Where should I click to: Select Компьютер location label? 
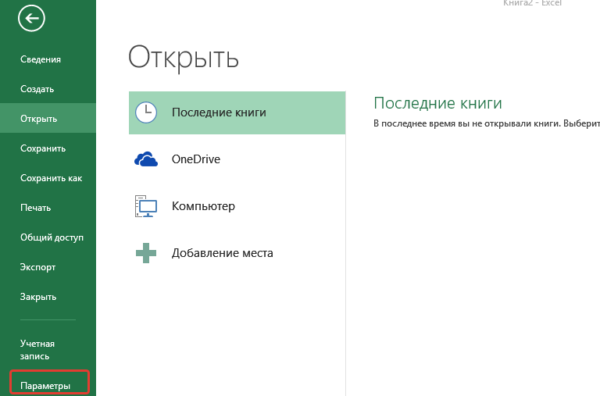click(203, 206)
